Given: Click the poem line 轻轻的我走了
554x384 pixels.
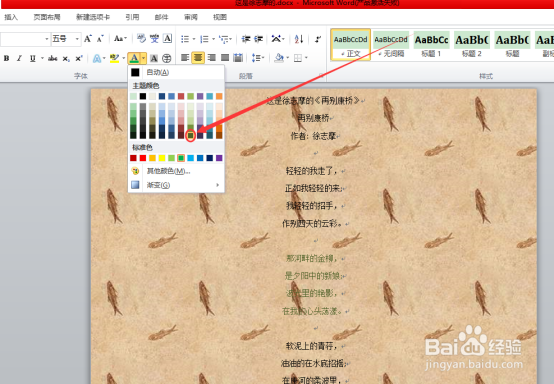Looking at the screenshot, I should click(x=312, y=171).
